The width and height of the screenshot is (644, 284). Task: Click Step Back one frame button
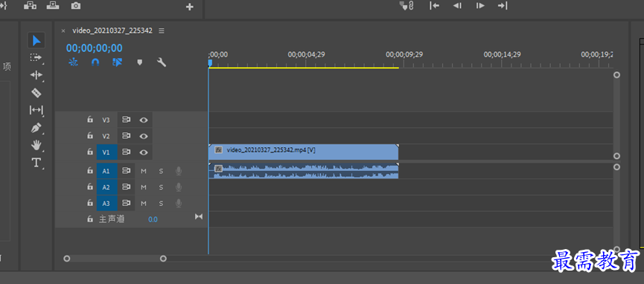[x=457, y=5]
